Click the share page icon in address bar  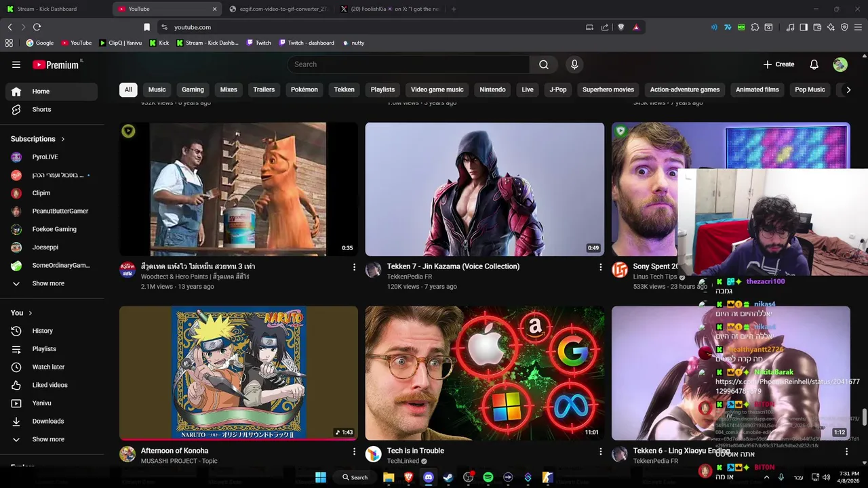point(605,27)
